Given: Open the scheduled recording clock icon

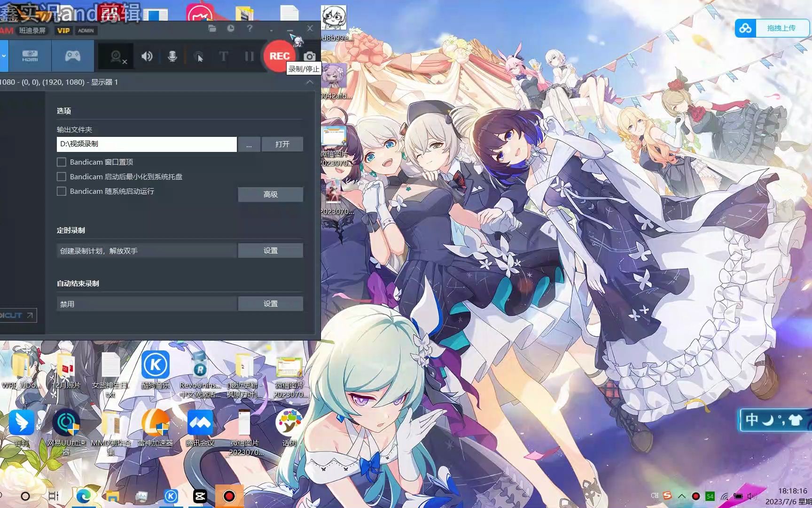Looking at the screenshot, I should click(x=231, y=29).
